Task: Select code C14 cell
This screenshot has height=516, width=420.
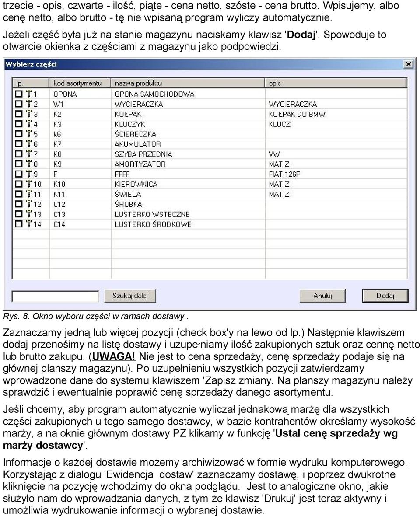Action: point(59,224)
